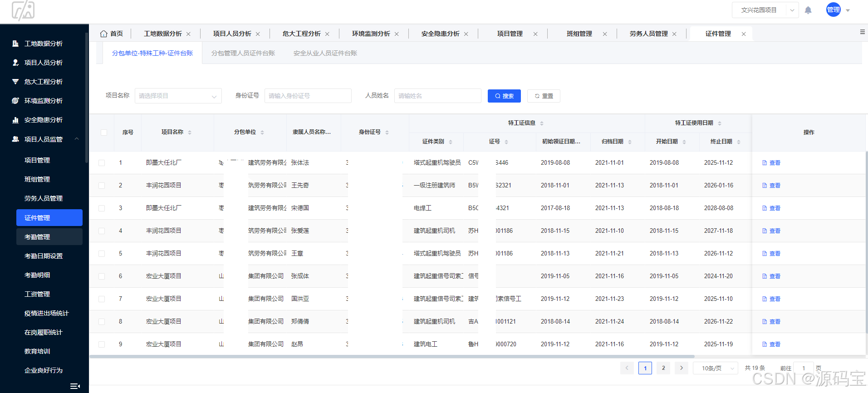The width and height of the screenshot is (868, 393).
Task: Close the 工地数据分析 tab
Action: pyautogui.click(x=188, y=34)
